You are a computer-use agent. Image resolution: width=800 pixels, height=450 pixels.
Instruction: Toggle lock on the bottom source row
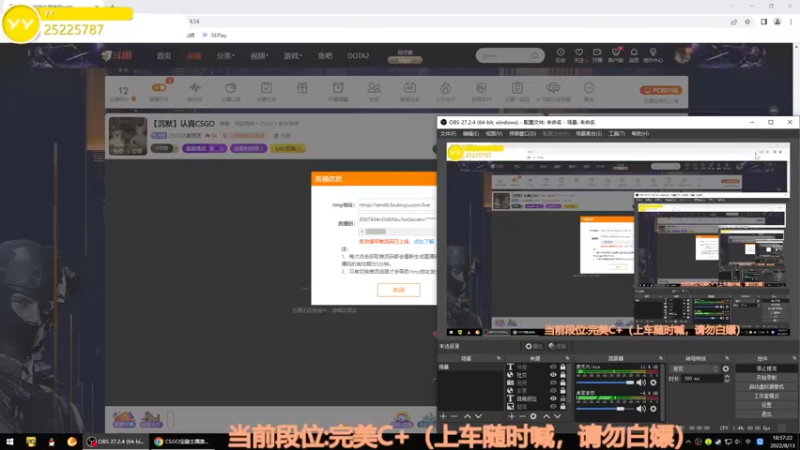pyautogui.click(x=563, y=407)
